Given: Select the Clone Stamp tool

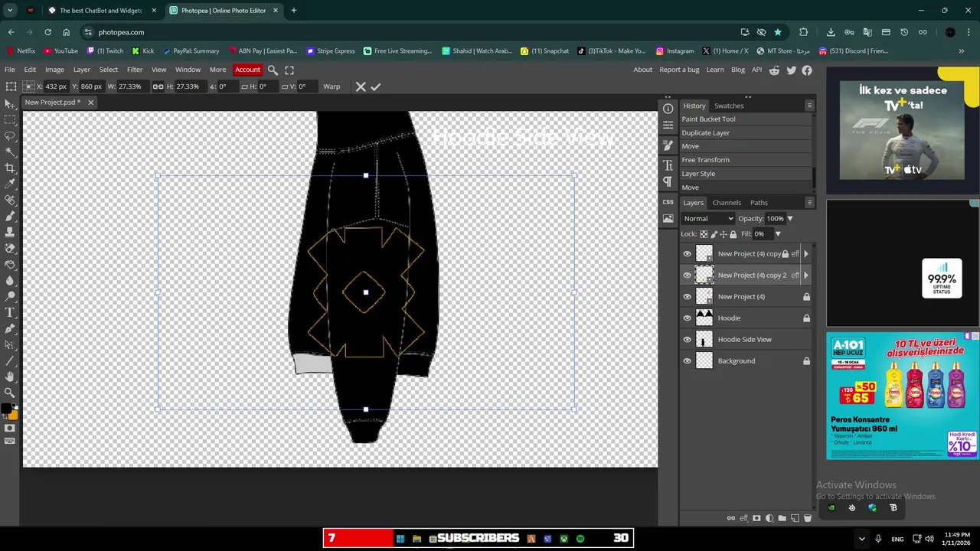Looking at the screenshot, I should [x=10, y=233].
